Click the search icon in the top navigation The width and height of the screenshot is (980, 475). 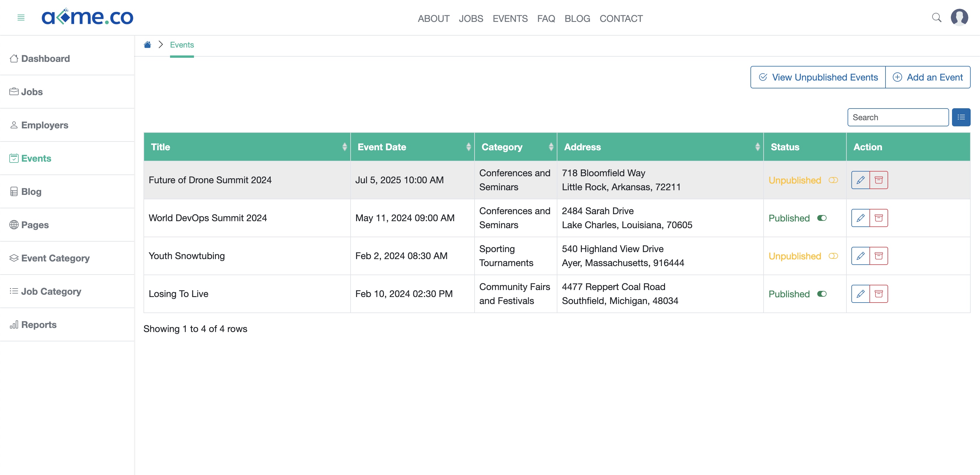936,17
